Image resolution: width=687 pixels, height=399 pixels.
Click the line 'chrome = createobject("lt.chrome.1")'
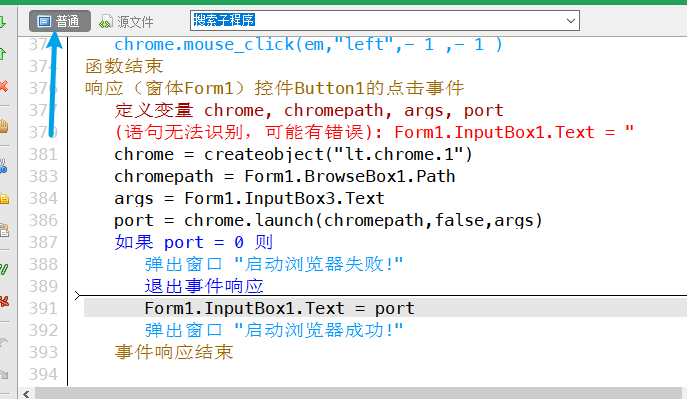(293, 154)
